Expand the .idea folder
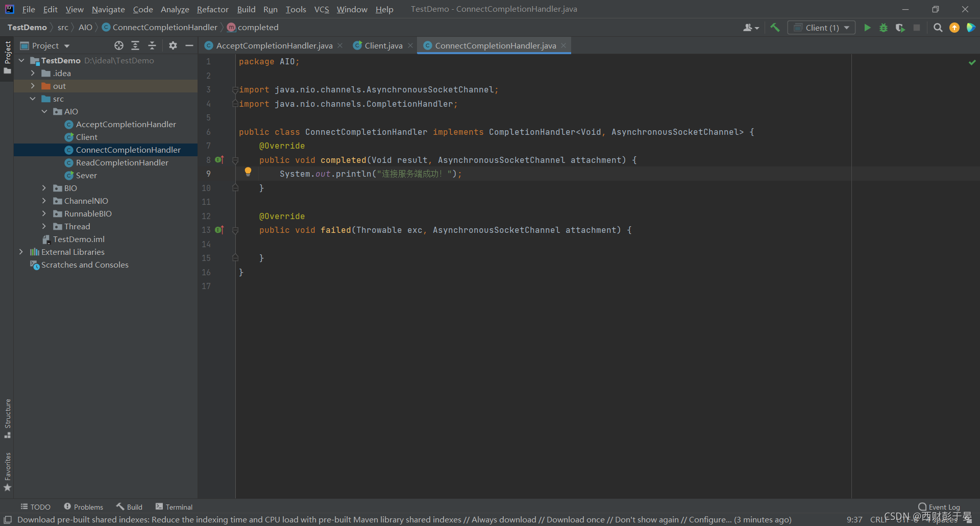Image resolution: width=980 pixels, height=526 pixels. (x=33, y=73)
